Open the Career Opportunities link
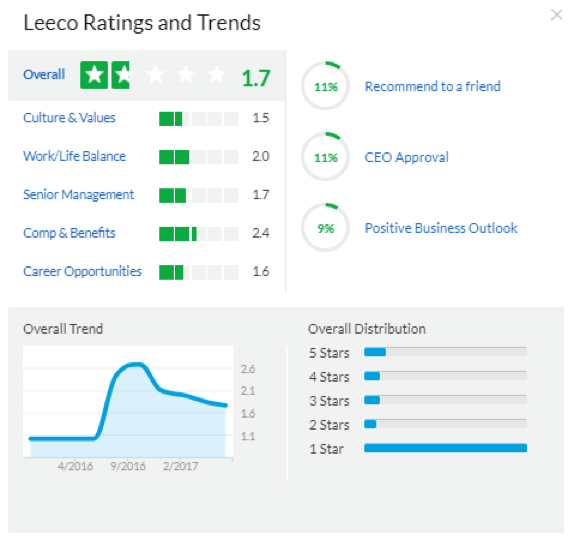 82,272
